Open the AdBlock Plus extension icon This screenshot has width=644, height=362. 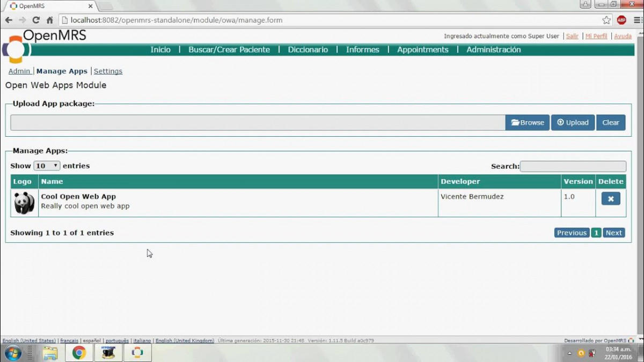(621, 20)
